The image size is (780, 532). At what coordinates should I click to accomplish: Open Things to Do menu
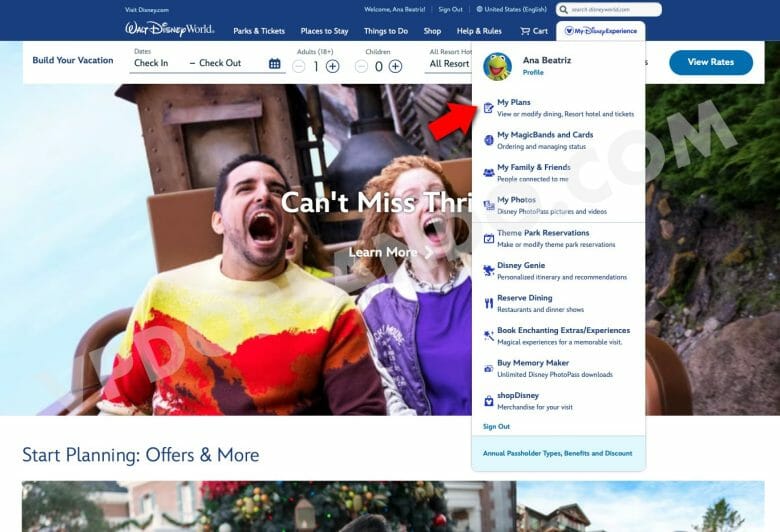386,31
